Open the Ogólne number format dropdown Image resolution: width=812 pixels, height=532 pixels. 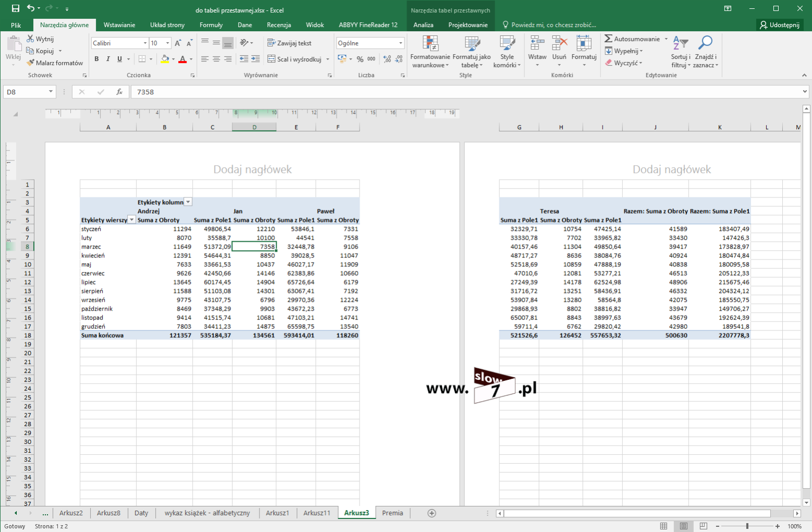coord(400,43)
